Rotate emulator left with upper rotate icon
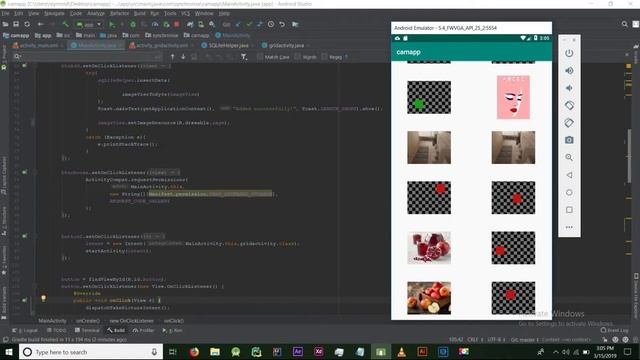This screenshot has width=640, height=360. (x=569, y=105)
